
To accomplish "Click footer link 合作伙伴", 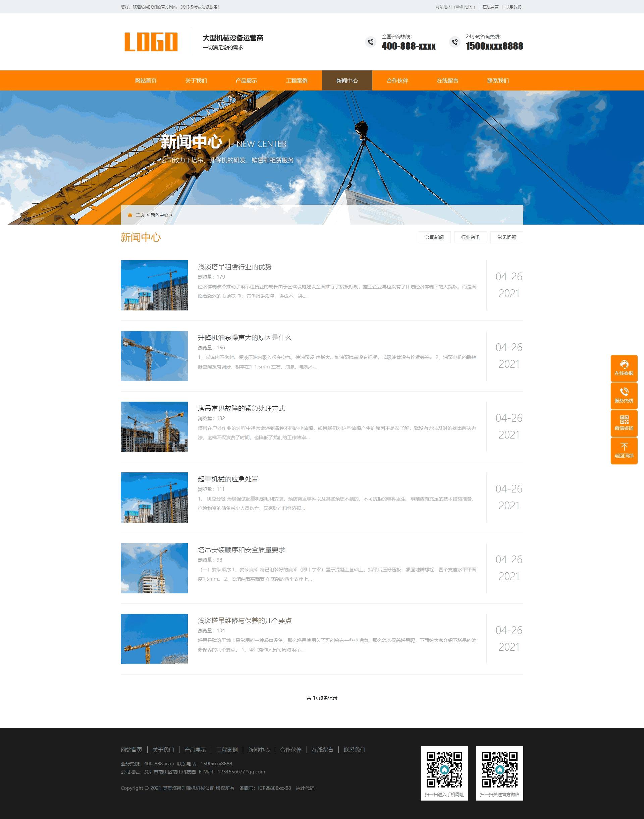I will pyautogui.click(x=290, y=750).
